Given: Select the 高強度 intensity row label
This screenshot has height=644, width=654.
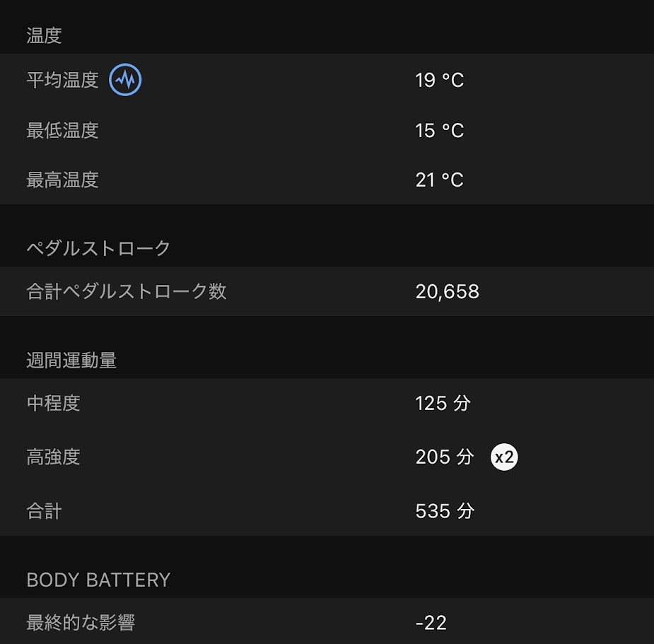Looking at the screenshot, I should pyautogui.click(x=53, y=457).
